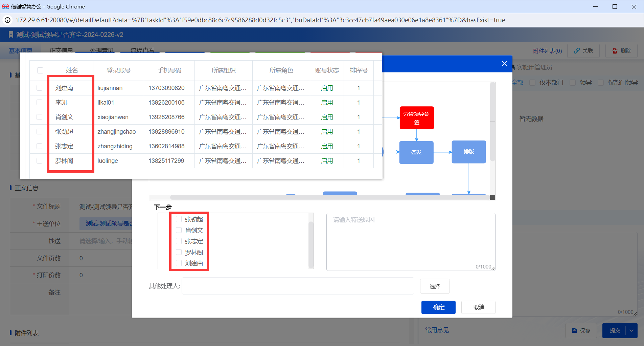Expand the dropdown arrow beside 提交
The image size is (644, 346).
pos(631,331)
